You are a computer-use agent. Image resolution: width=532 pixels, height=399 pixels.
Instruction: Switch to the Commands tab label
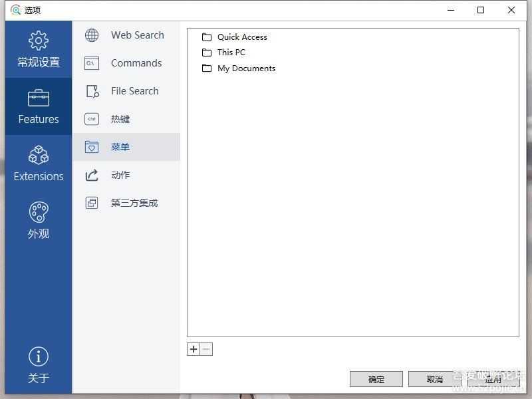[136, 63]
